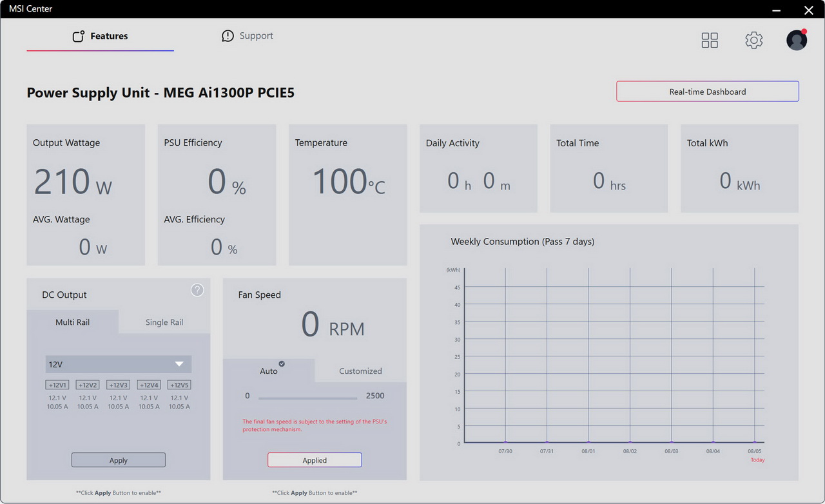
Task: Click the Total Time hrs value
Action: pyautogui.click(x=609, y=181)
